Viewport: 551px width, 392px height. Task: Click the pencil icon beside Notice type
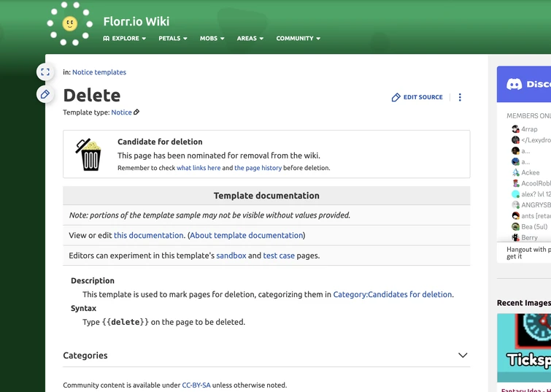click(136, 112)
